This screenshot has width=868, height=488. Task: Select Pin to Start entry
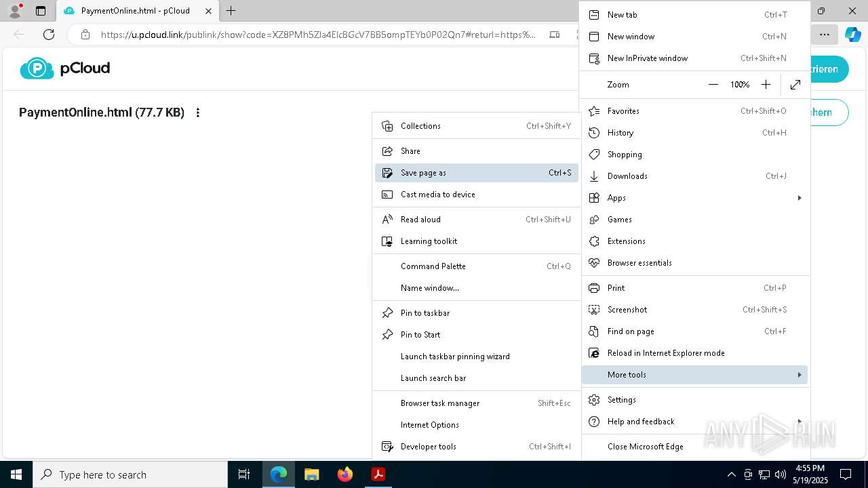pos(477,335)
